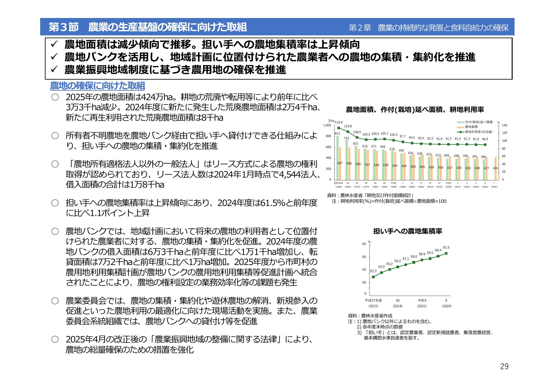
Task: Click the 424 orange bar for 2025
Action: click(496, 168)
